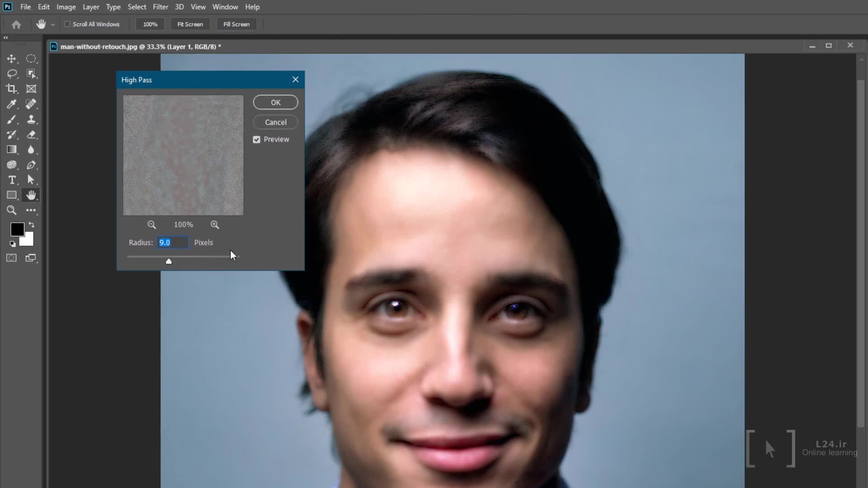Select the Eraser tool

31,135
